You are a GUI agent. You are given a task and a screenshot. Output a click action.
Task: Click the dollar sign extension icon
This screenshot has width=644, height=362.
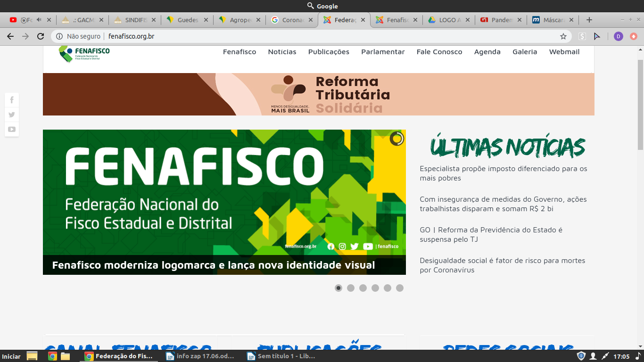pyautogui.click(x=582, y=36)
